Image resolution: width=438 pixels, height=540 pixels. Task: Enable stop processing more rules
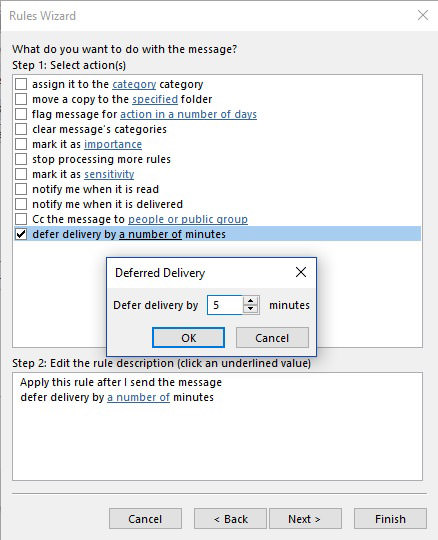coord(21,159)
